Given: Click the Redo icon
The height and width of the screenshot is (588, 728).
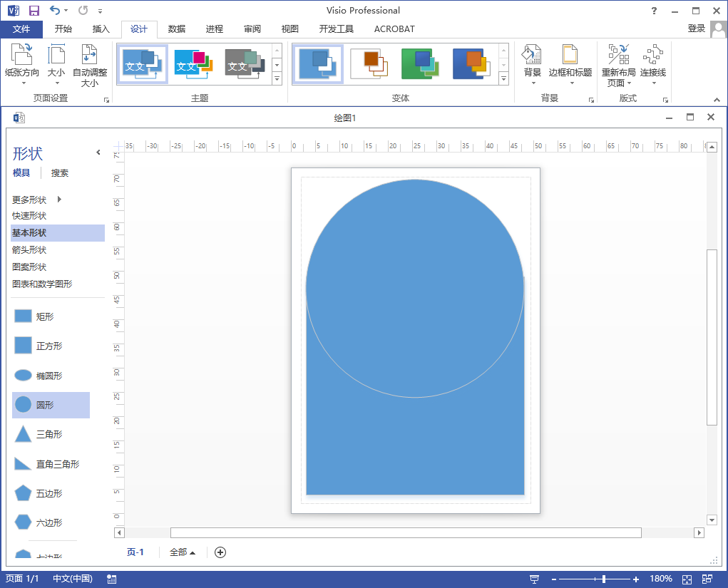Looking at the screenshot, I should click(x=83, y=10).
